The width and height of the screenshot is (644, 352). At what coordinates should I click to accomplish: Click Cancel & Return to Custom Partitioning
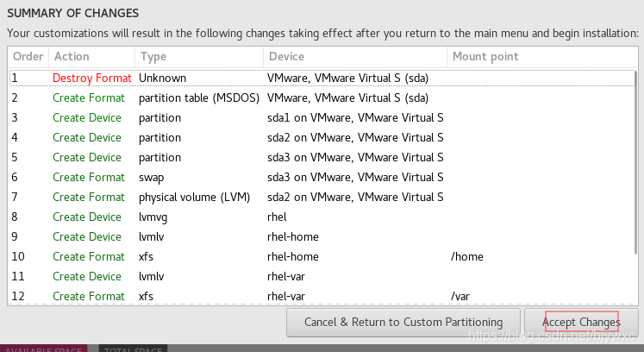(x=403, y=322)
